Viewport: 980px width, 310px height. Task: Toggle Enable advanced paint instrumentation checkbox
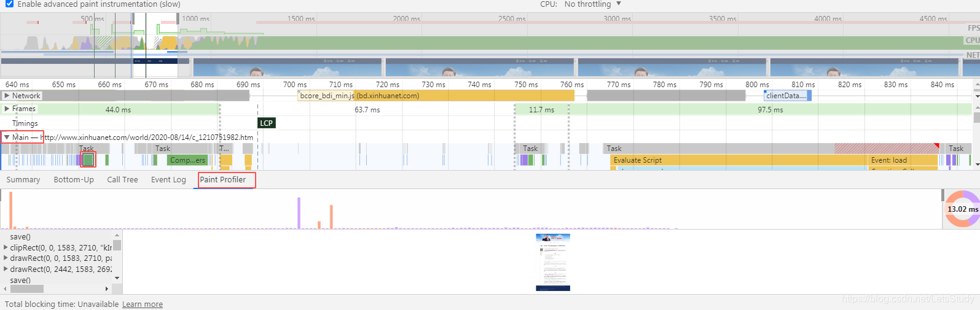point(9,4)
